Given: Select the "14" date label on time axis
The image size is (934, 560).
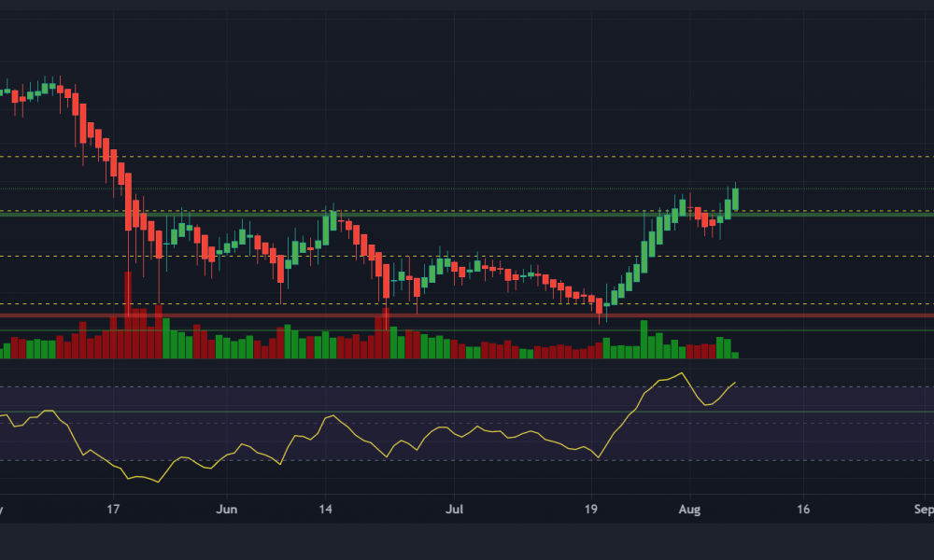Looking at the screenshot, I should point(325,510).
